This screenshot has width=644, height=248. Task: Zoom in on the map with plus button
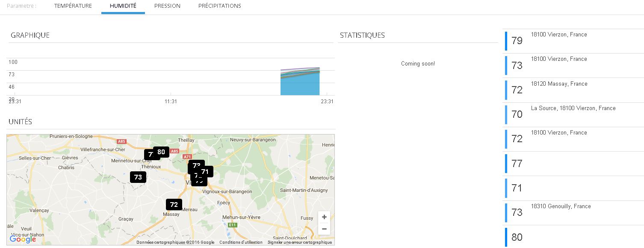click(x=324, y=217)
